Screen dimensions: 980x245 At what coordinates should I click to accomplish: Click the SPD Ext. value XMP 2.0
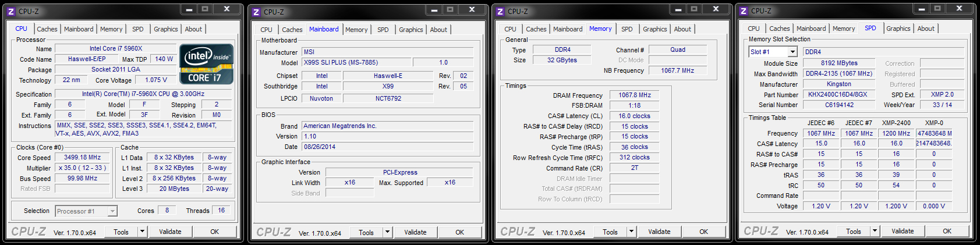942,95
